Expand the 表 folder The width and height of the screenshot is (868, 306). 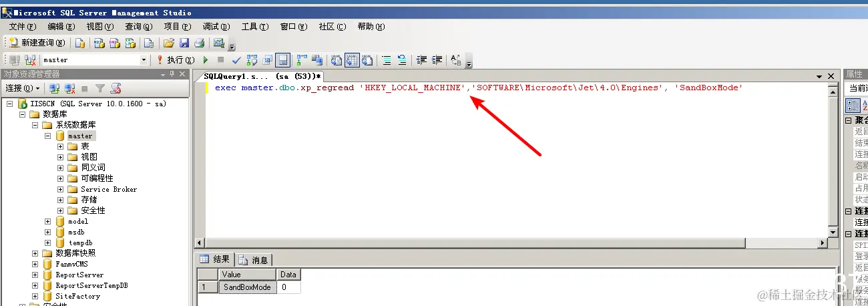pyautogui.click(x=60, y=146)
